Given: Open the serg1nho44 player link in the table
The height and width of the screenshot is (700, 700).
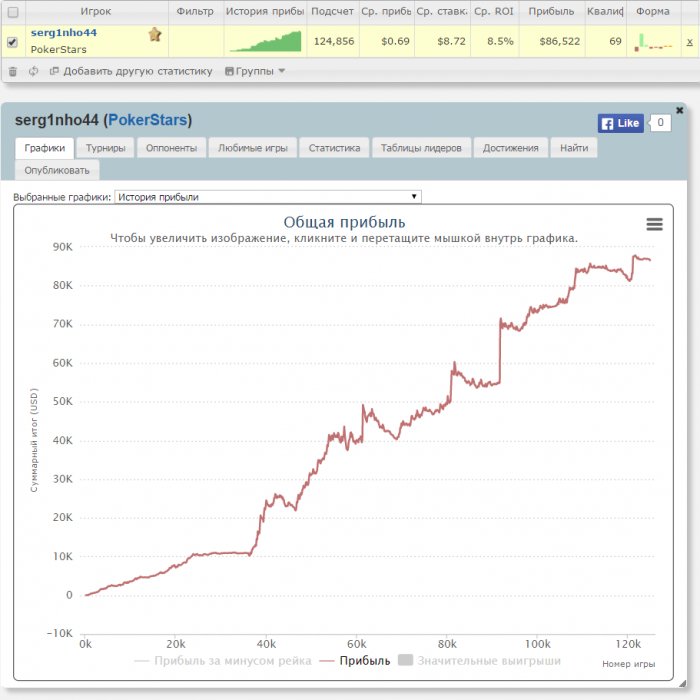Looking at the screenshot, I should point(63,33).
